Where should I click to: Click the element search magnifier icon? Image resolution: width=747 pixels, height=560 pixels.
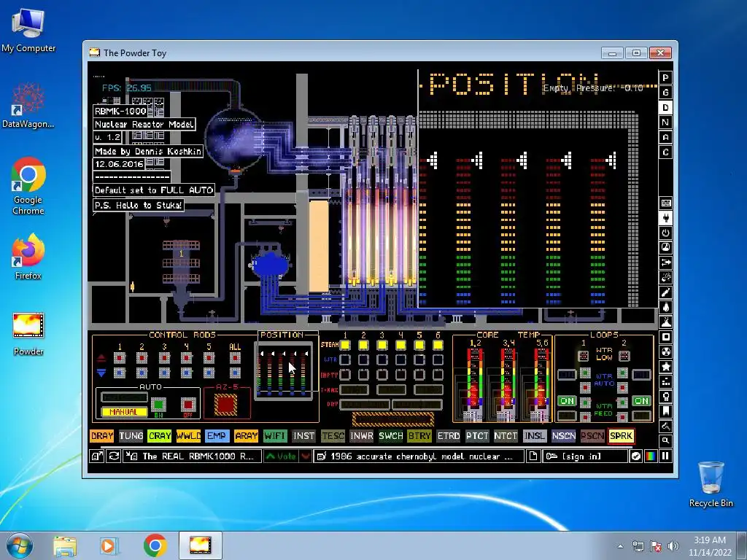tap(665, 440)
